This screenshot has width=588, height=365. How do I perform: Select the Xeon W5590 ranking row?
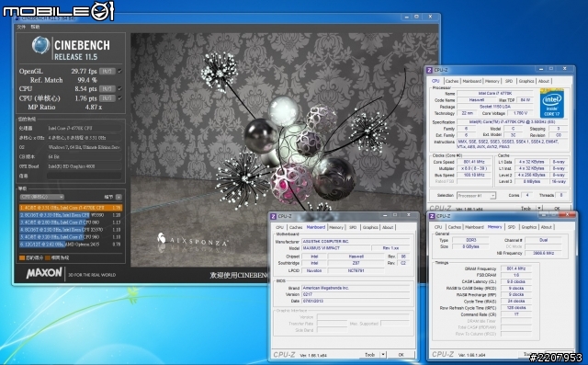[x=71, y=215]
